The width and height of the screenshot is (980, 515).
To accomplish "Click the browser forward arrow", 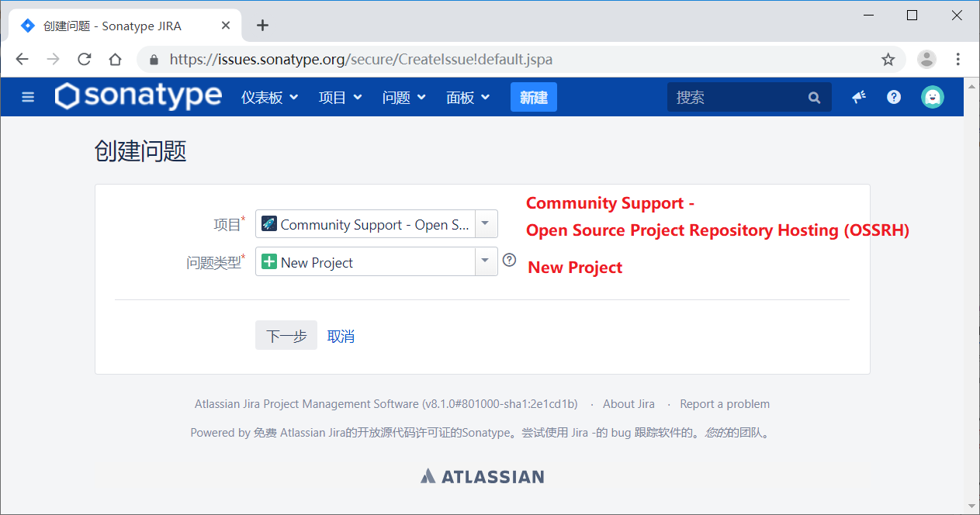I will pos(53,60).
